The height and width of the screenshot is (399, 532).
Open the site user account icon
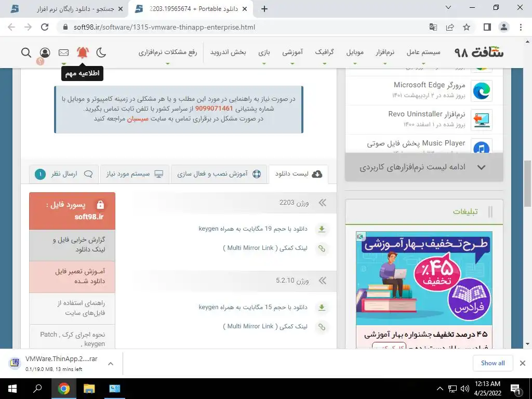pyautogui.click(x=45, y=52)
